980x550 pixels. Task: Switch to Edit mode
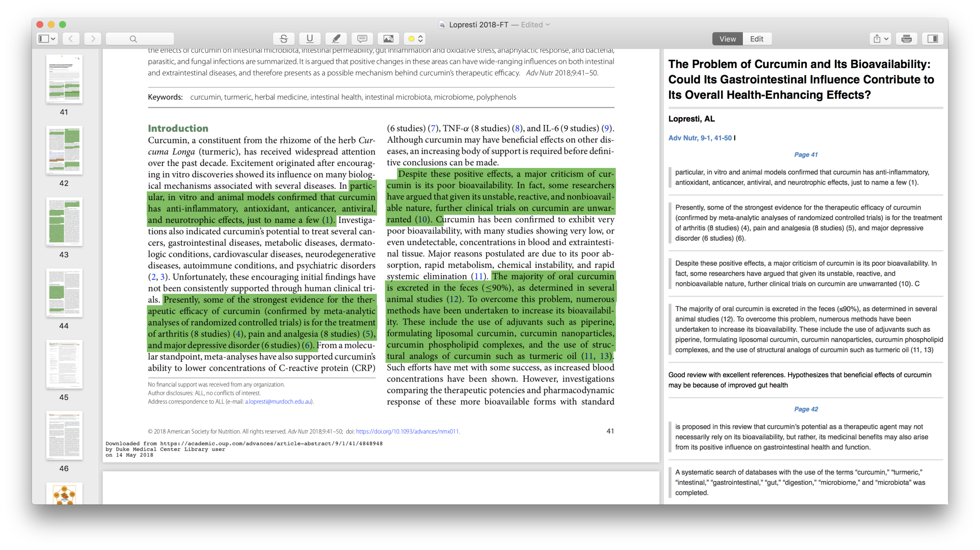click(x=757, y=39)
